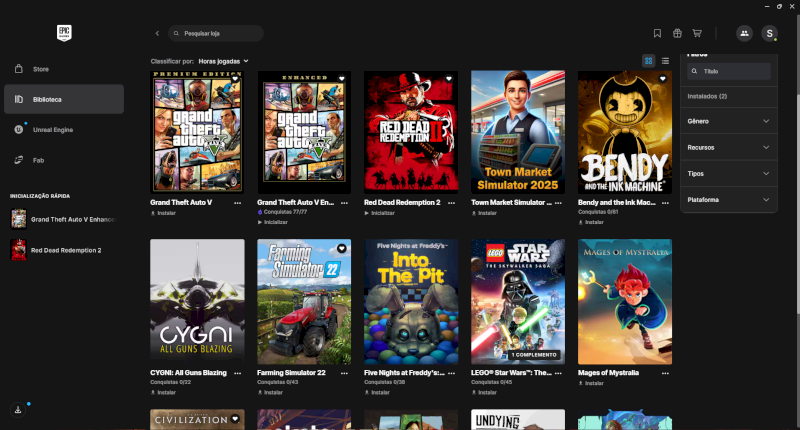
Task: Toggle favorite heart on Red Dead Redemption 2
Action: point(449,79)
